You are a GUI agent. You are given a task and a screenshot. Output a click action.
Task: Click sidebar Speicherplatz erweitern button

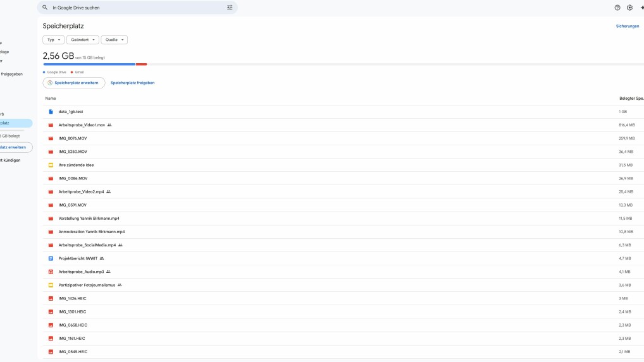tap(16, 147)
